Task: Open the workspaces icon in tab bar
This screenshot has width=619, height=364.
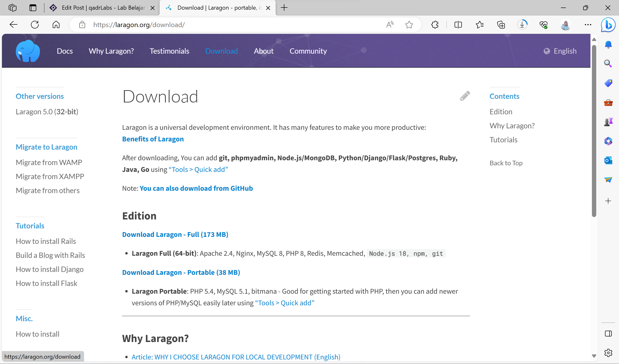Action: coord(13,8)
